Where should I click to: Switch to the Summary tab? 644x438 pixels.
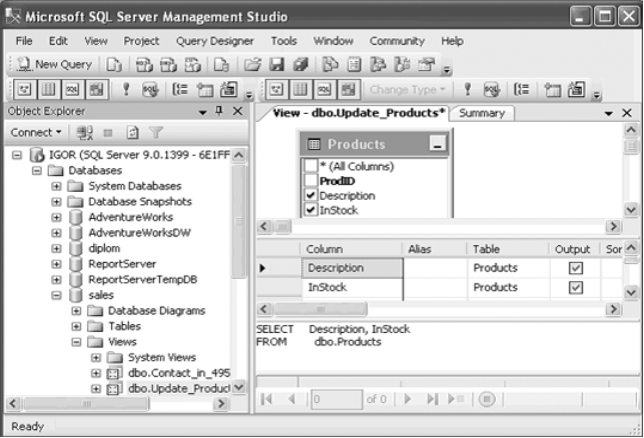coord(482,113)
